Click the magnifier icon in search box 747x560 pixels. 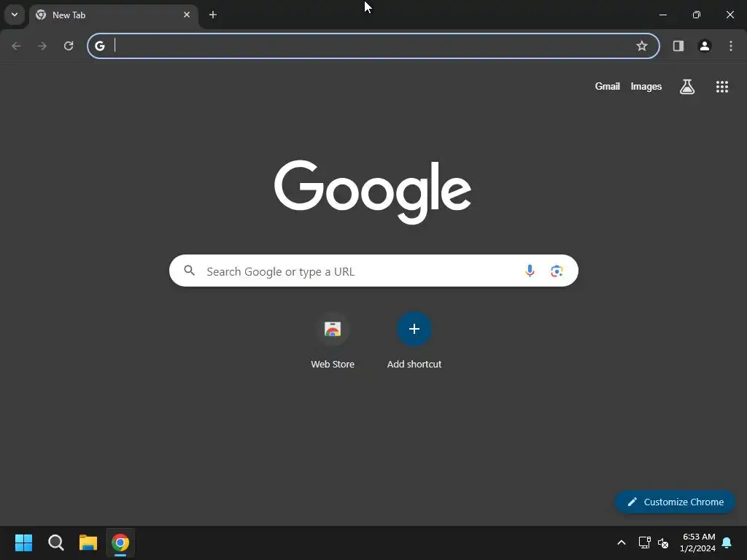[189, 271]
